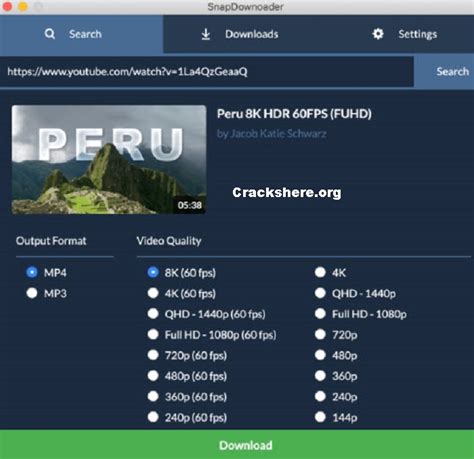Viewport: 474px width, 459px height.
Task: Choose Full HD - 1080p without 60 fps
Action: click(320, 314)
